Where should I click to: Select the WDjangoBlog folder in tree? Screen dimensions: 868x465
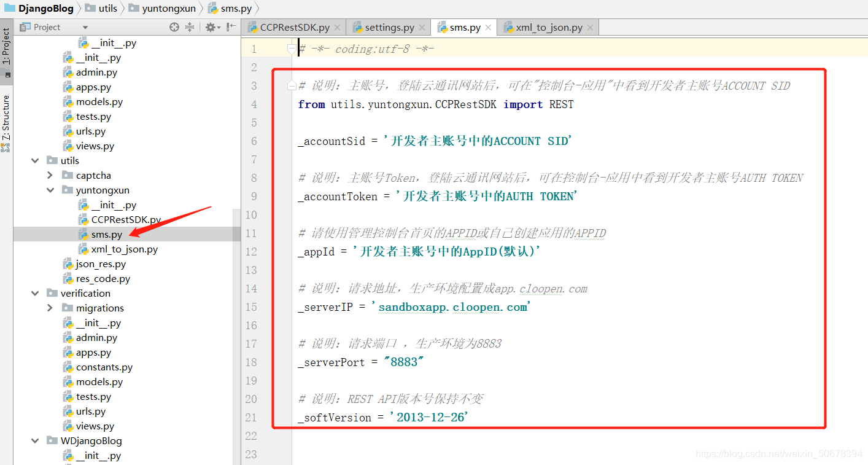[91, 440]
